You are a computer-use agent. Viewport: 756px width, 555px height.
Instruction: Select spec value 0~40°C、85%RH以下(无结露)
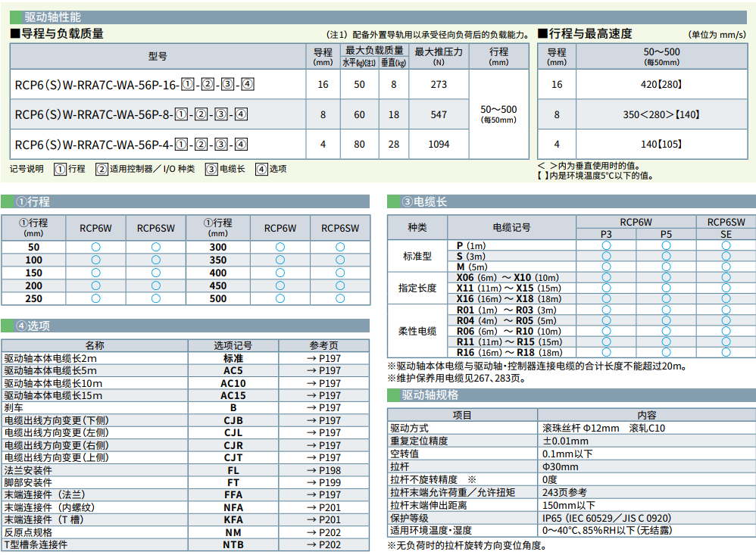607,531
